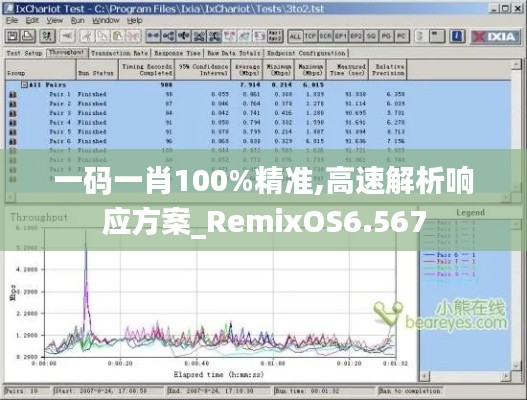Screen dimensions: 527x400
Task: Click the Run time status bar field
Action: point(324,391)
